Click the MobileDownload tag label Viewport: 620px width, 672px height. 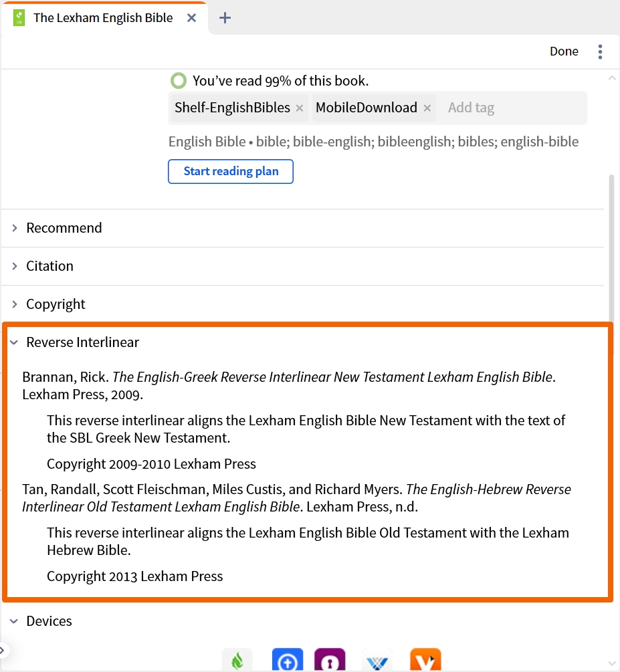coord(366,108)
